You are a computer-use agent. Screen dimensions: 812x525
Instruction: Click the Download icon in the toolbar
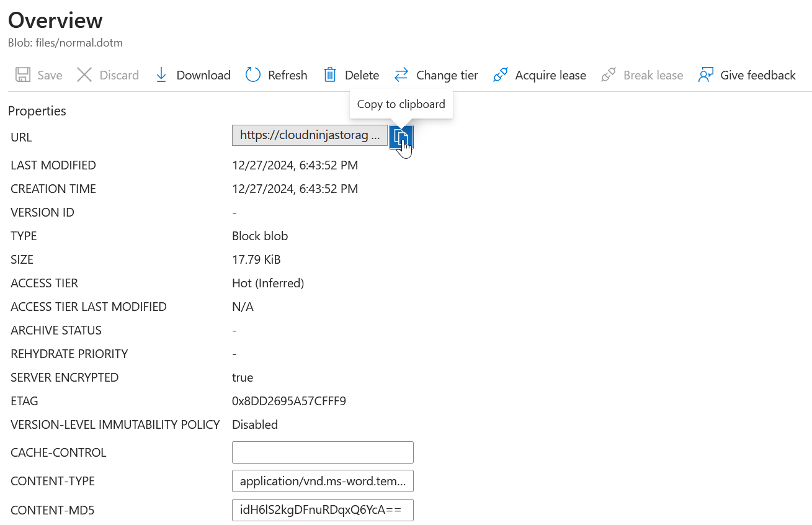pyautogui.click(x=161, y=74)
